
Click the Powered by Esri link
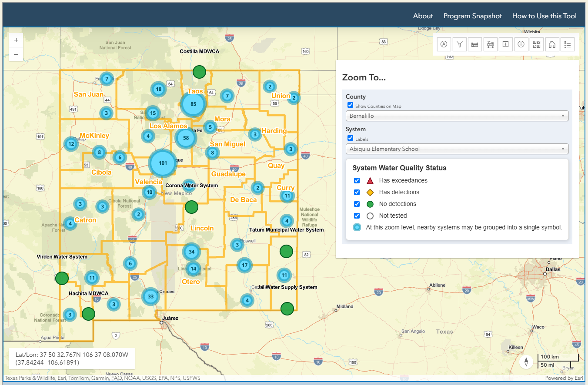(x=564, y=378)
